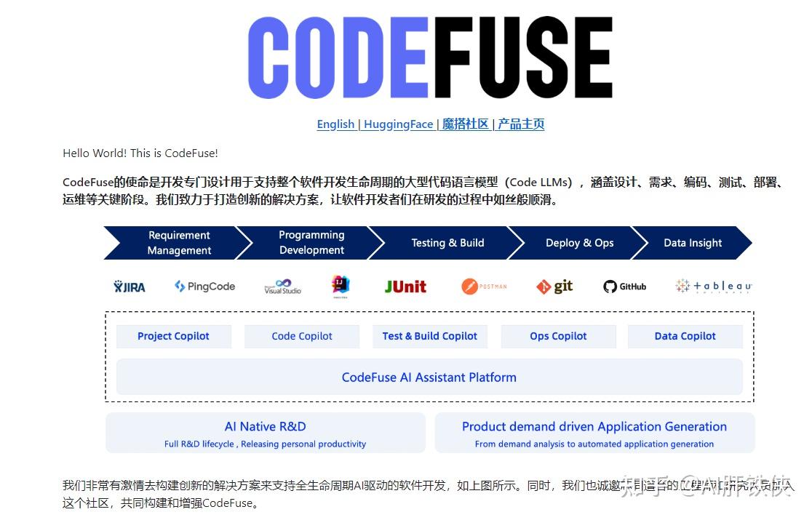Visit the HuggingFace link
The width and height of the screenshot is (812, 520).
[x=399, y=124]
